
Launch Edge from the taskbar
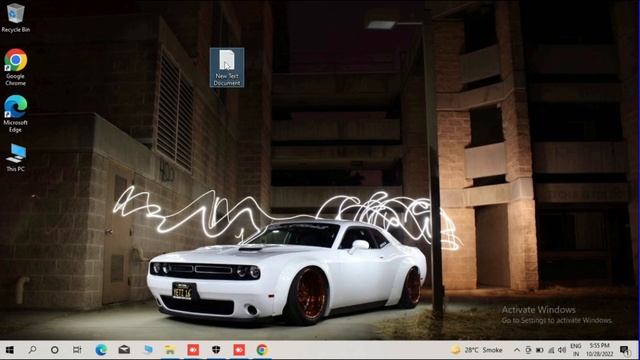click(101, 350)
